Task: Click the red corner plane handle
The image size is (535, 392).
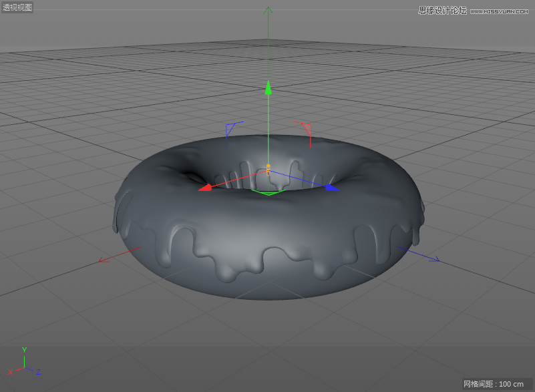Action: pos(305,127)
